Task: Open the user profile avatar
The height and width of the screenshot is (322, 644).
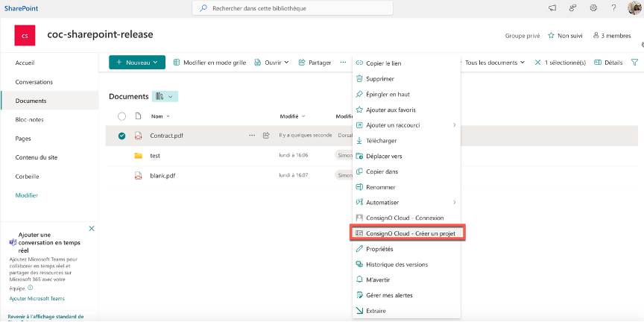Action: [x=633, y=8]
